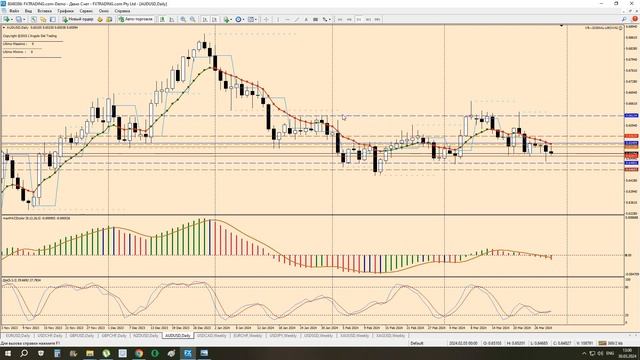The height and width of the screenshot is (360, 640).
Task: Enable chart auto-scroll icon
Action: (x=205, y=19)
